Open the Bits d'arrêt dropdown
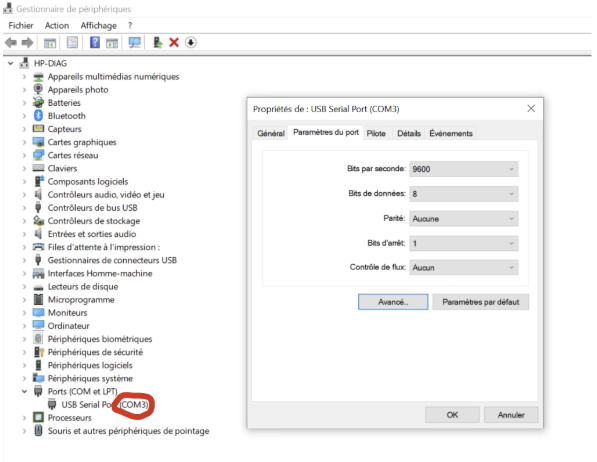 pos(463,243)
